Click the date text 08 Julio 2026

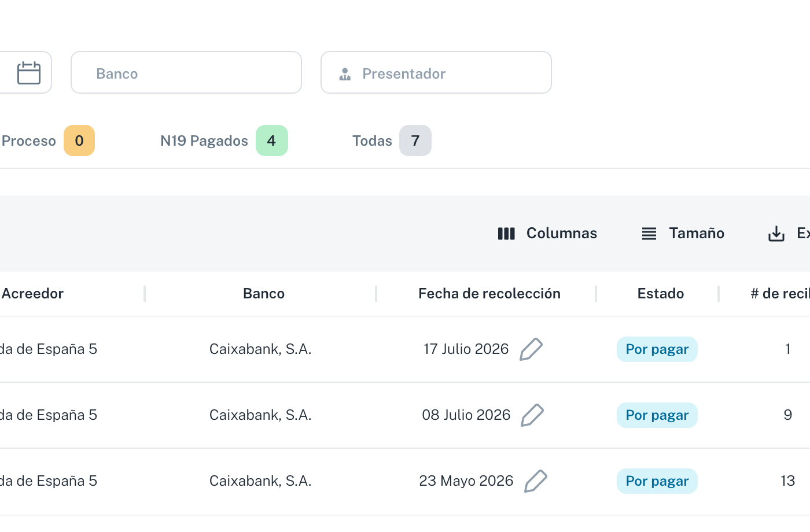(x=466, y=415)
